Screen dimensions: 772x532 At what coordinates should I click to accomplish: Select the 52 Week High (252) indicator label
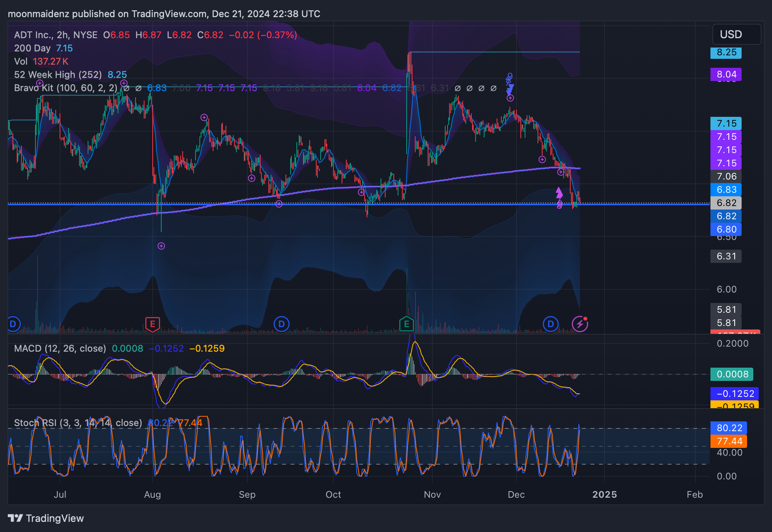coord(58,75)
